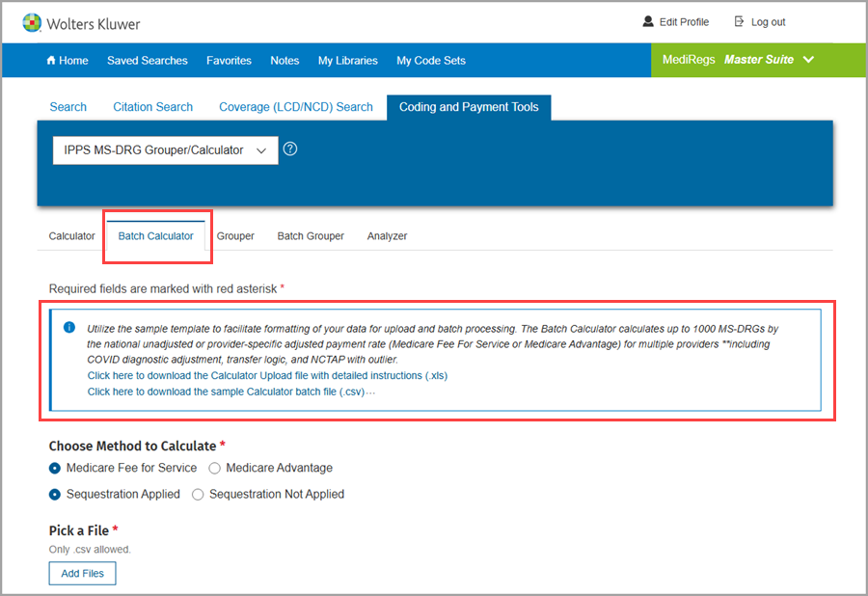Viewport: 868px width, 596px height.
Task: Click Edit Profile link
Action: point(684,22)
